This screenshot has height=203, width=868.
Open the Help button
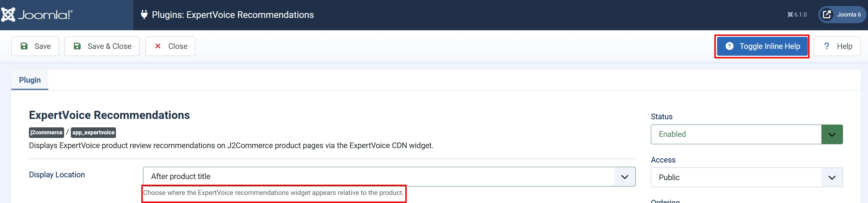837,46
